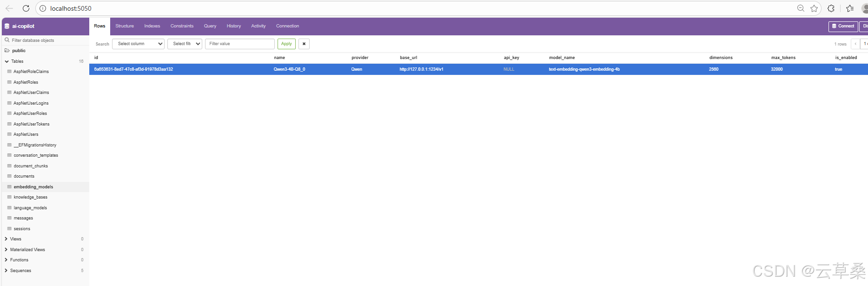Click the browser back arrow

pyautogui.click(x=9, y=8)
